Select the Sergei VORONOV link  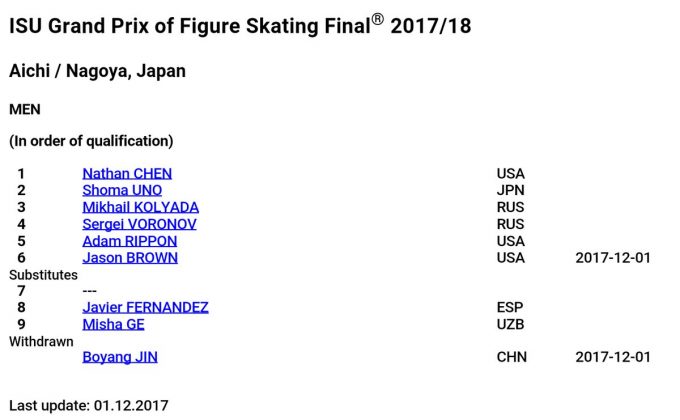coord(139,224)
